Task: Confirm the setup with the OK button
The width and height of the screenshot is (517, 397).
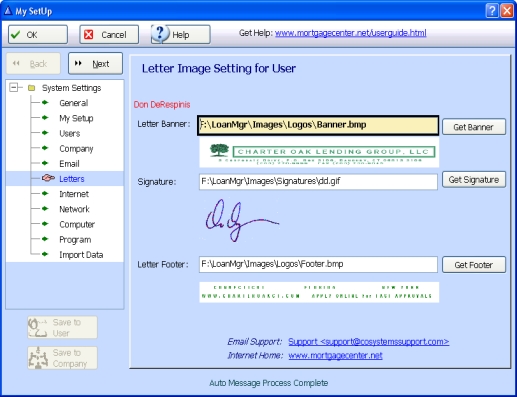Action: (x=38, y=34)
